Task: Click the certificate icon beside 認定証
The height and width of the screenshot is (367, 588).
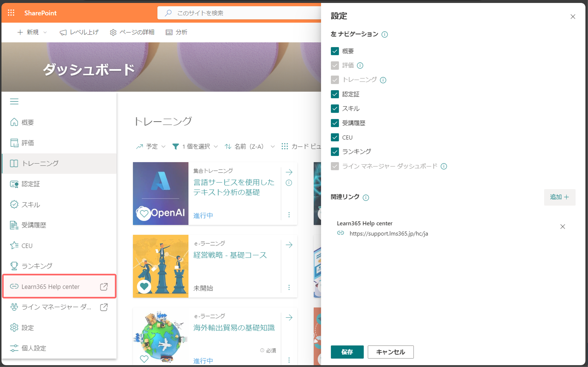Action: 14,184
